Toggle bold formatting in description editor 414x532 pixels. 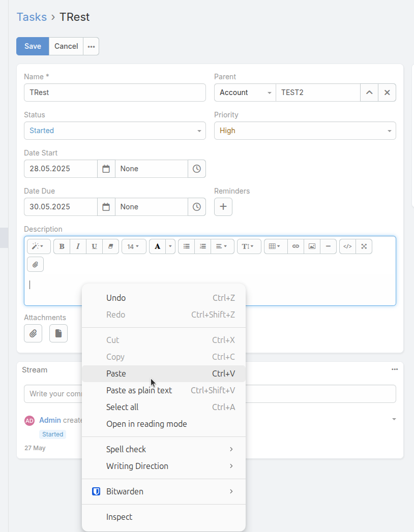click(x=62, y=246)
